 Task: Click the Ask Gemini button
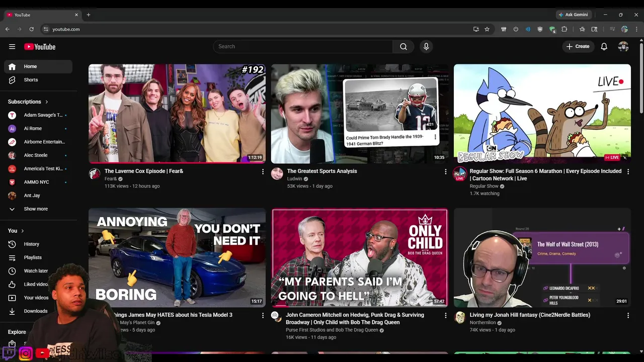point(573,15)
